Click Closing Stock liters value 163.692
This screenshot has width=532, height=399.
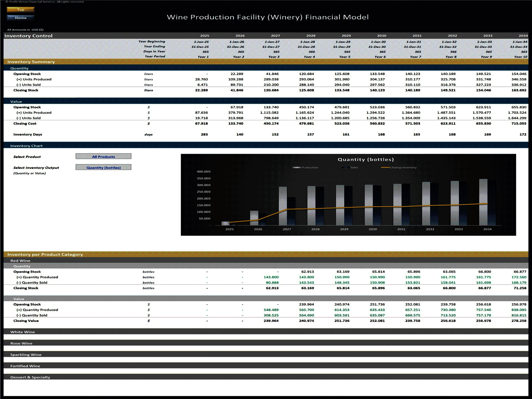pyautogui.click(x=519, y=90)
